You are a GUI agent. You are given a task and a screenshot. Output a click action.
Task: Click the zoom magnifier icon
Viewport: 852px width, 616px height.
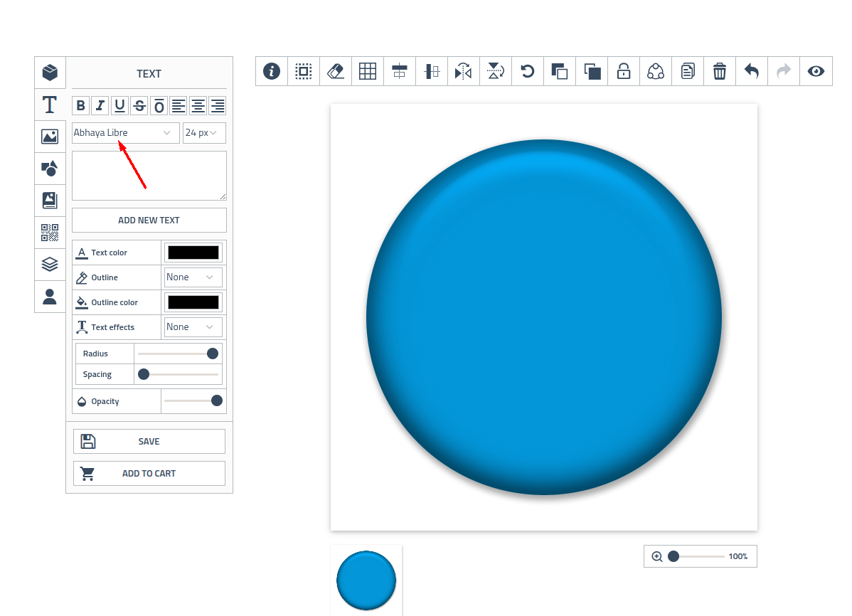[657, 556]
